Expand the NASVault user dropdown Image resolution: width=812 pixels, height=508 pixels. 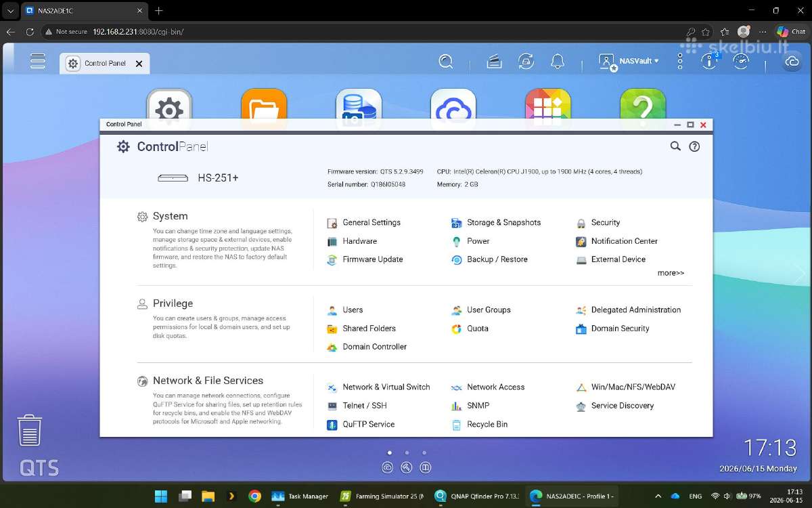(629, 62)
